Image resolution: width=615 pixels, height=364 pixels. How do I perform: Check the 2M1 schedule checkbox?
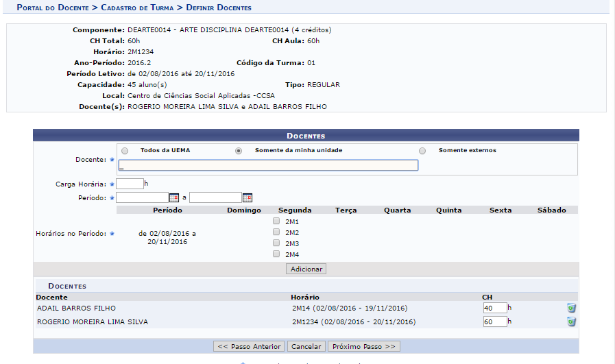(276, 221)
